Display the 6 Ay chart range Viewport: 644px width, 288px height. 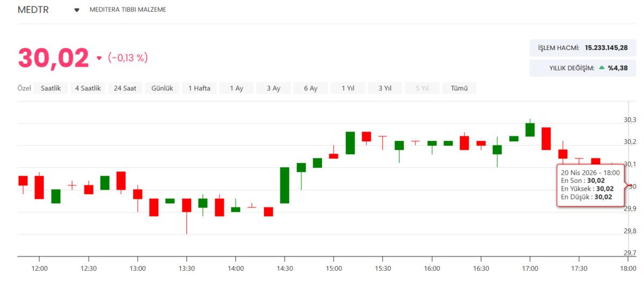pyautogui.click(x=310, y=88)
